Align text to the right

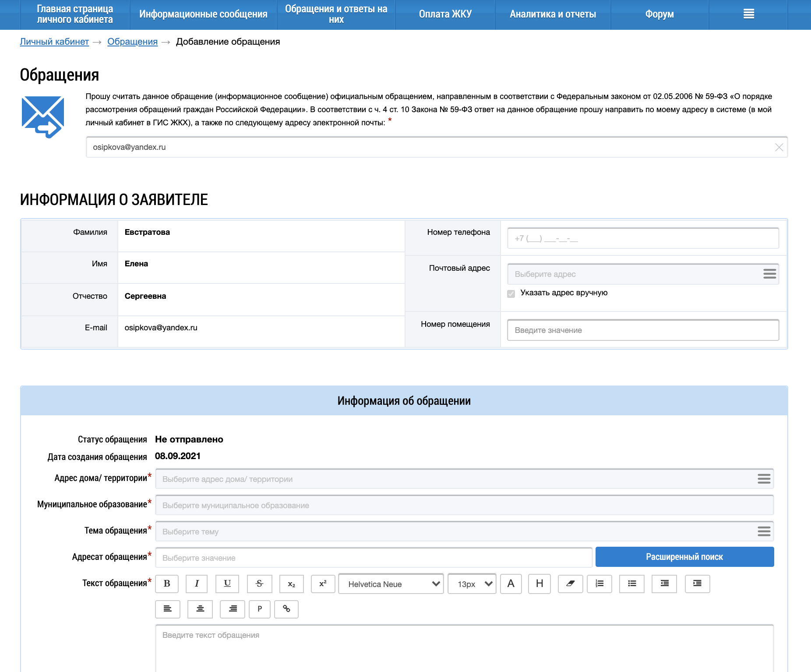click(x=233, y=609)
